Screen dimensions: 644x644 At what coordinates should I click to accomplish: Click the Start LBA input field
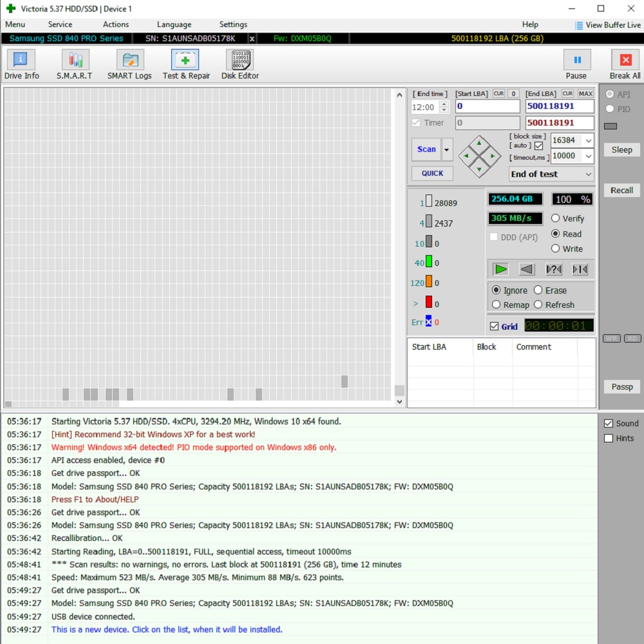(x=488, y=106)
